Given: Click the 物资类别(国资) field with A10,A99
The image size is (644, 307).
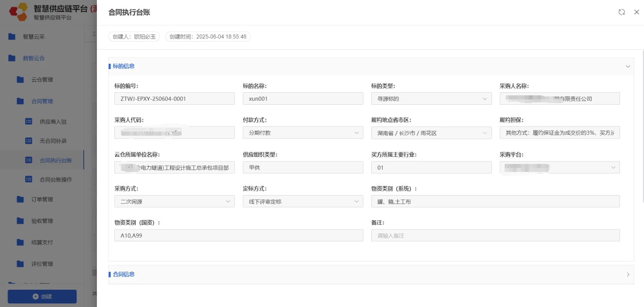Looking at the screenshot, I should pyautogui.click(x=239, y=235).
